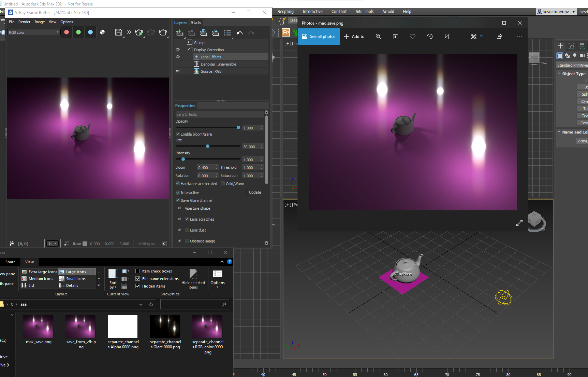Toggle Save Glare channel checkbox
This screenshot has width=588, height=377.
[178, 200]
